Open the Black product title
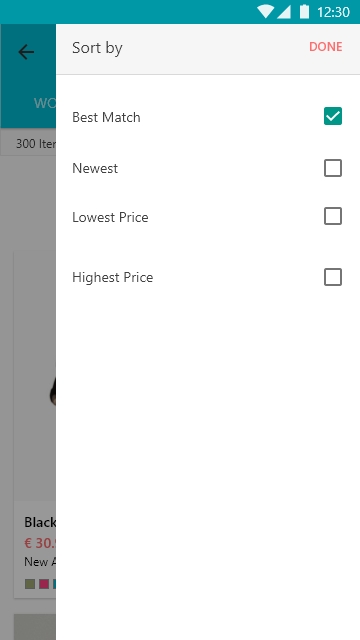Viewport: 360px width, 640px height. [40, 522]
